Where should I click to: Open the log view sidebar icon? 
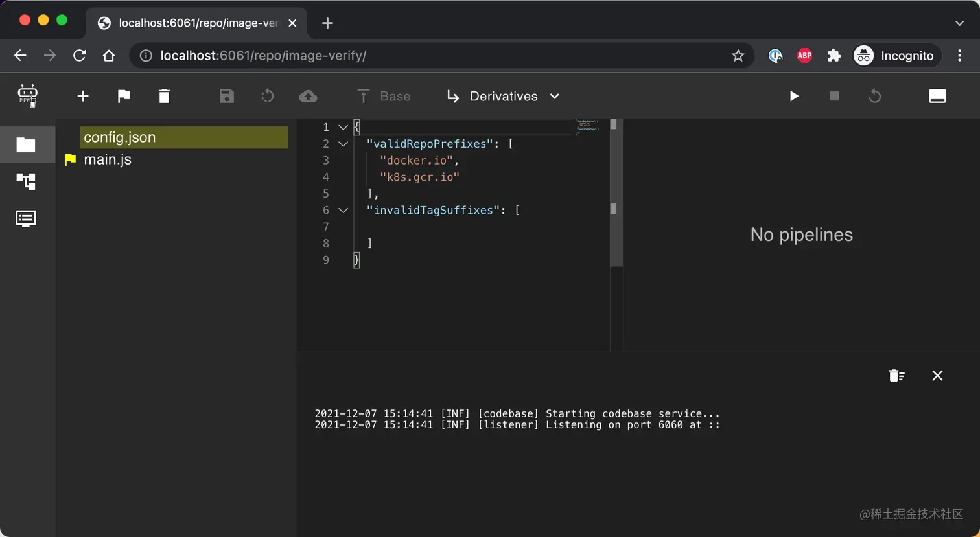click(x=26, y=218)
